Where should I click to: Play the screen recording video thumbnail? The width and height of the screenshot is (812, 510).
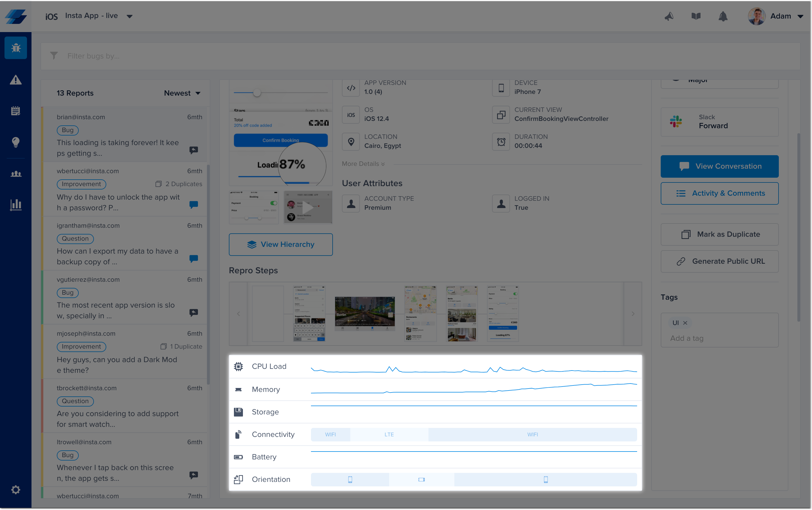coord(308,207)
